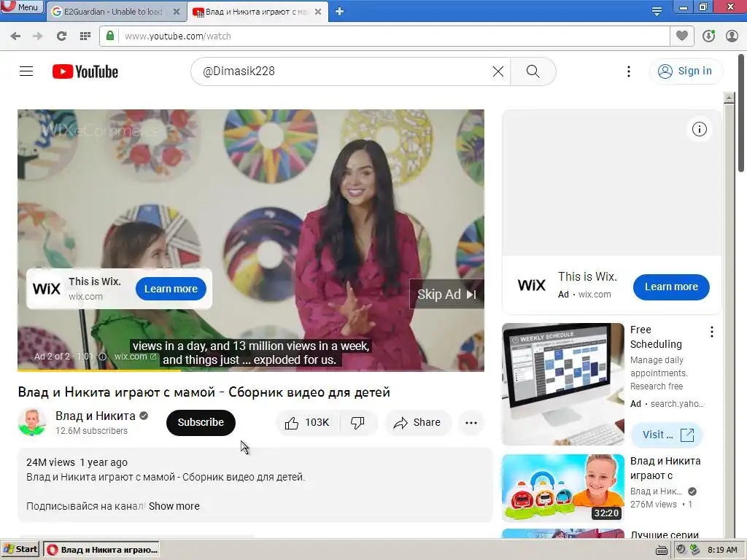Open recommended video titled Влад и Никита играют с
Image resolution: width=747 pixels, height=560 pixels.
click(665, 468)
